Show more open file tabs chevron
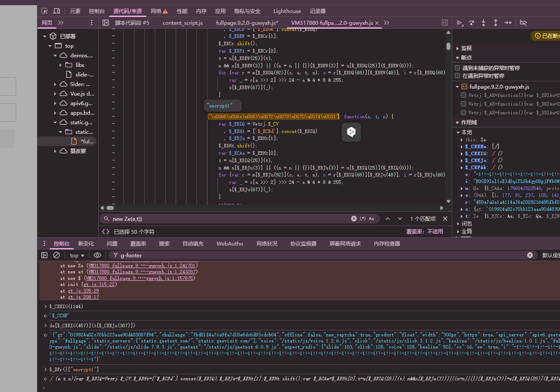 pyautogui.click(x=387, y=23)
